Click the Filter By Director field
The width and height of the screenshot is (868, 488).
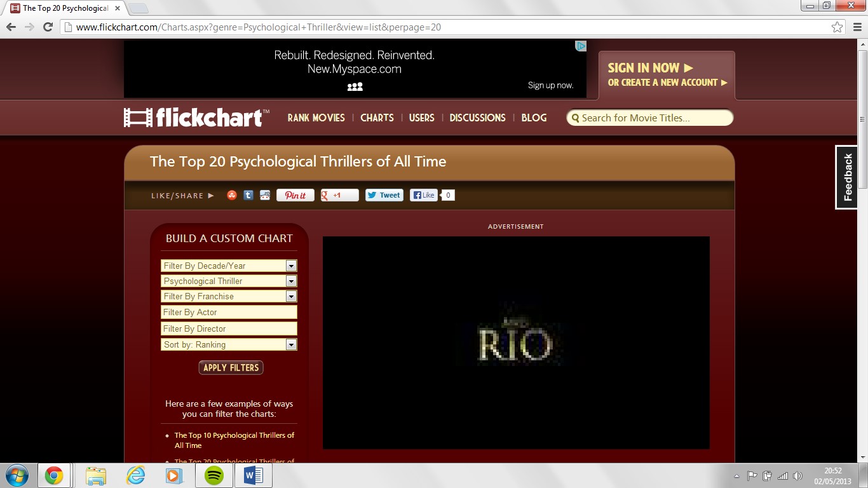click(x=229, y=329)
